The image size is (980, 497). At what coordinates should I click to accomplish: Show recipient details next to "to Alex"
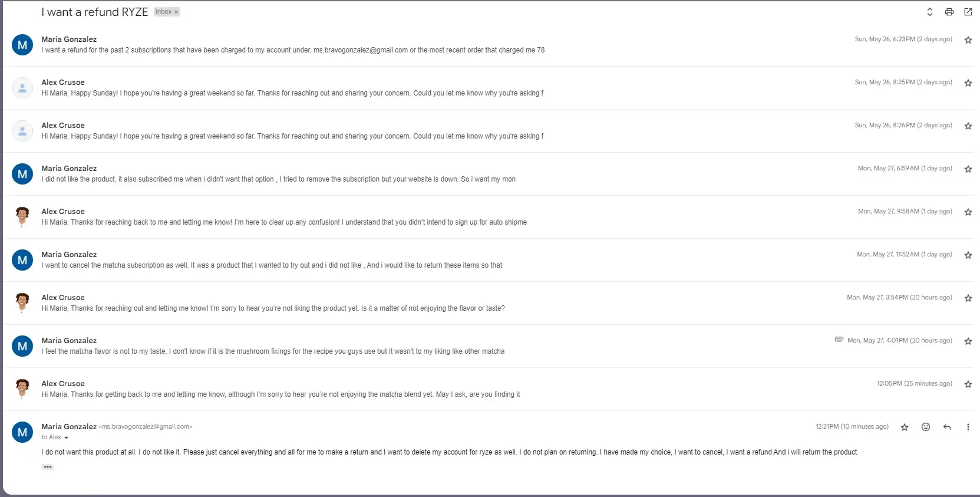[66, 437]
